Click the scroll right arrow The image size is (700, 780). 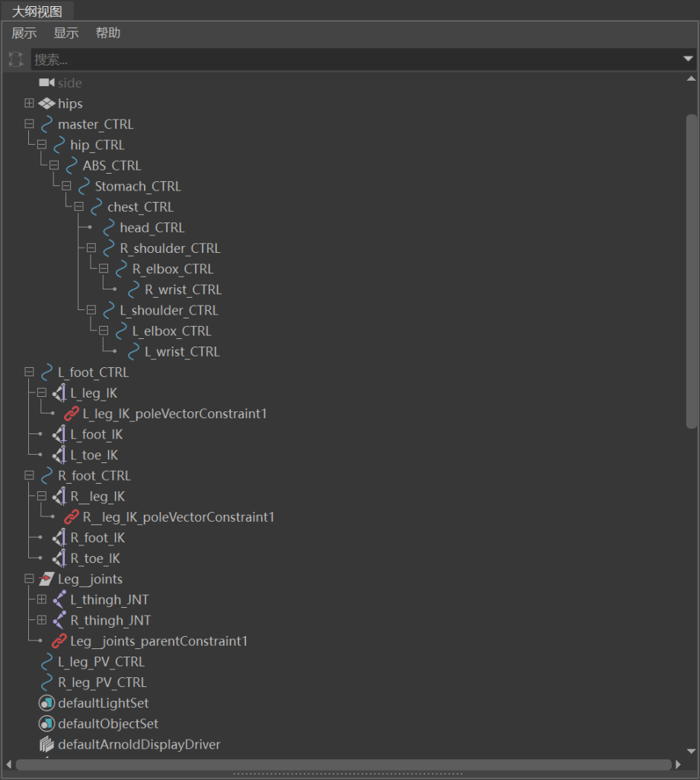[678, 765]
